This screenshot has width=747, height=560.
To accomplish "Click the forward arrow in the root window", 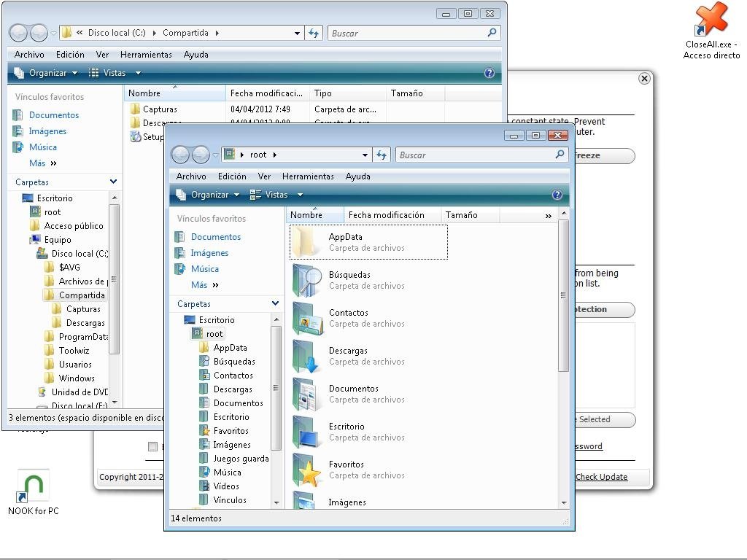I will point(201,155).
